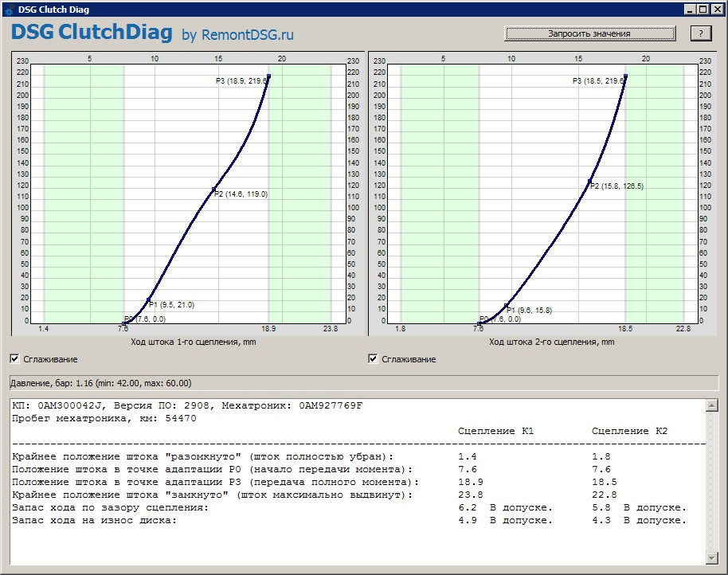Select the P0 point marker on the 2nd clutch curve

point(479,323)
